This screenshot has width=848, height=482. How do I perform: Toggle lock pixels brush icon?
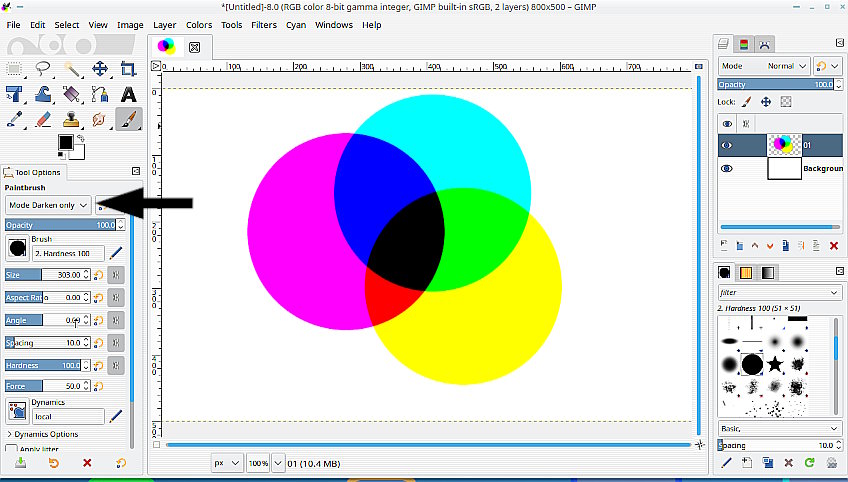click(747, 102)
